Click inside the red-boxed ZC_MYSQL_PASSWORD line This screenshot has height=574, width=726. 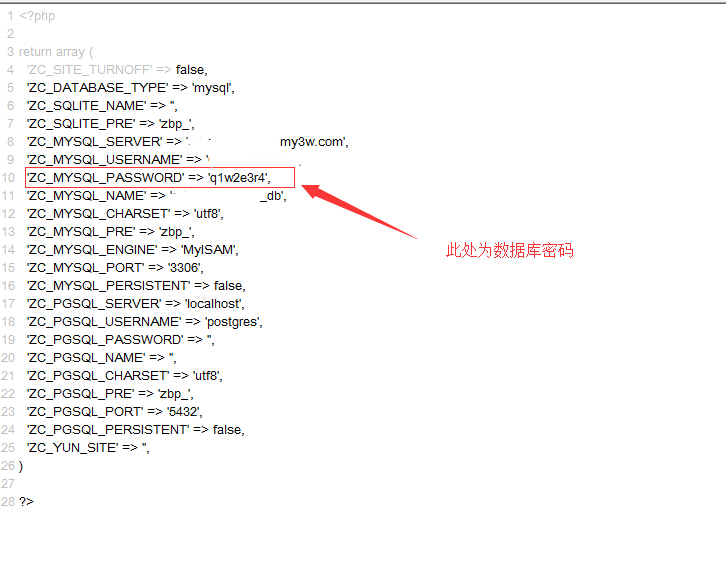click(x=160, y=178)
